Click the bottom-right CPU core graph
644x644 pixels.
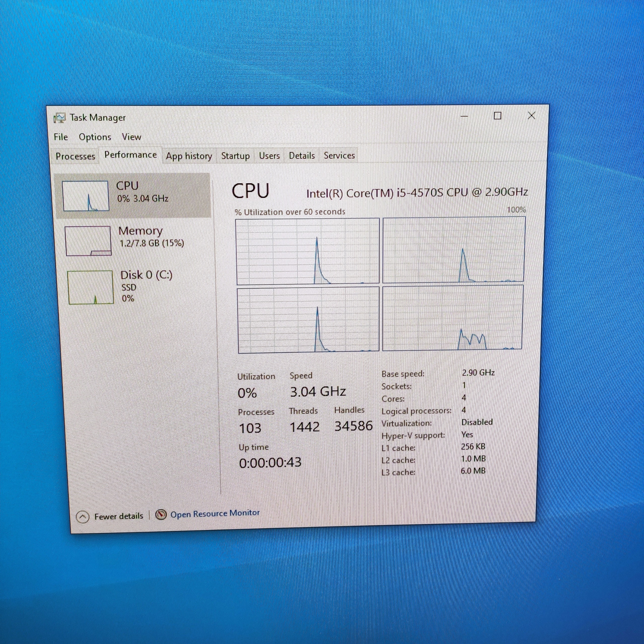453,318
